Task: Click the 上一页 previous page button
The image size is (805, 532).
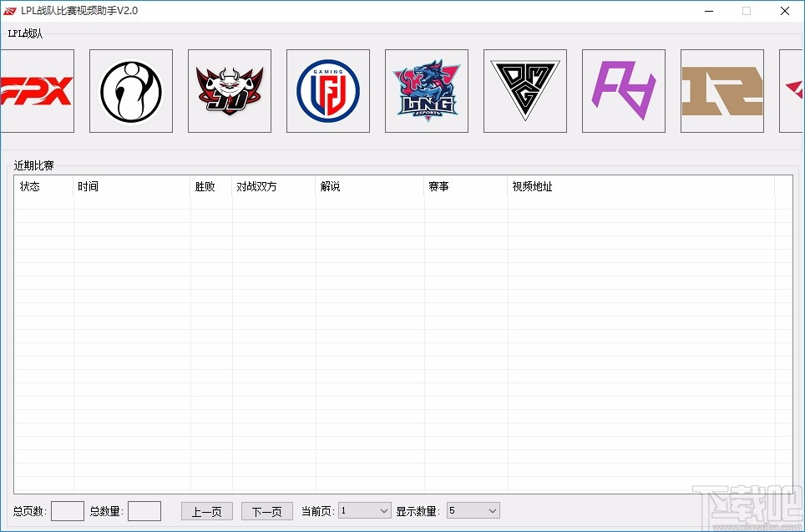Action: click(206, 510)
